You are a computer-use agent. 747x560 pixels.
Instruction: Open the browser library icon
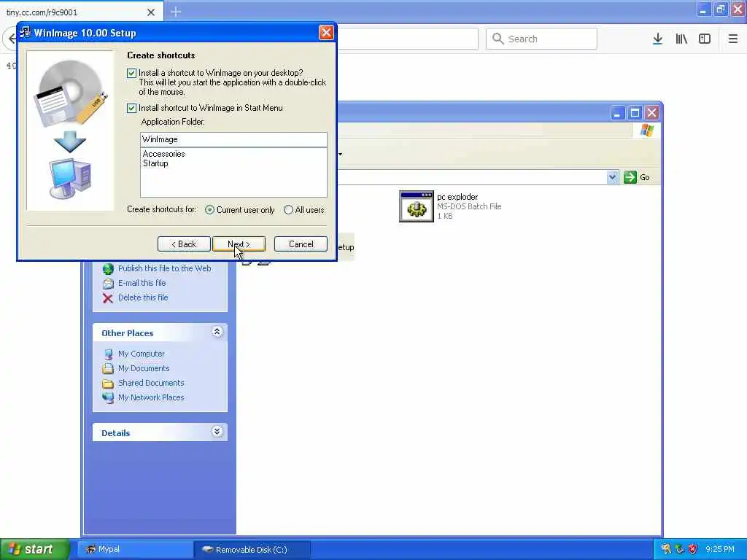click(x=681, y=39)
